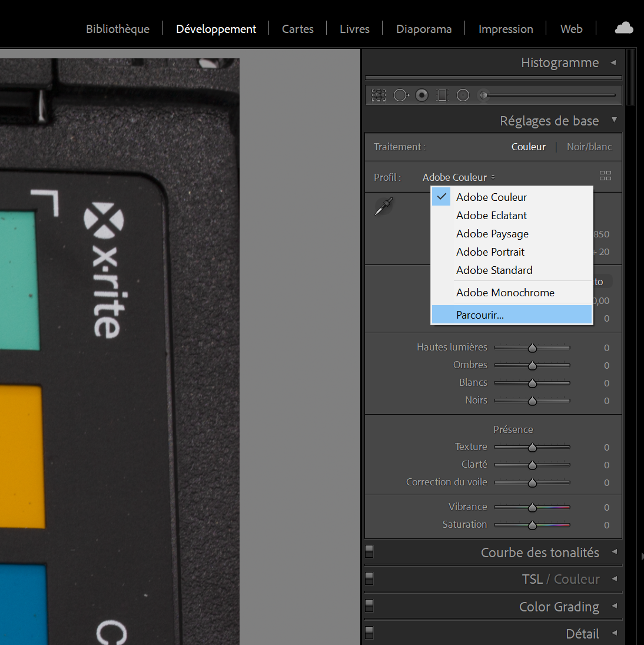
Task: Click the Clarté slider handle
Action: (532, 465)
